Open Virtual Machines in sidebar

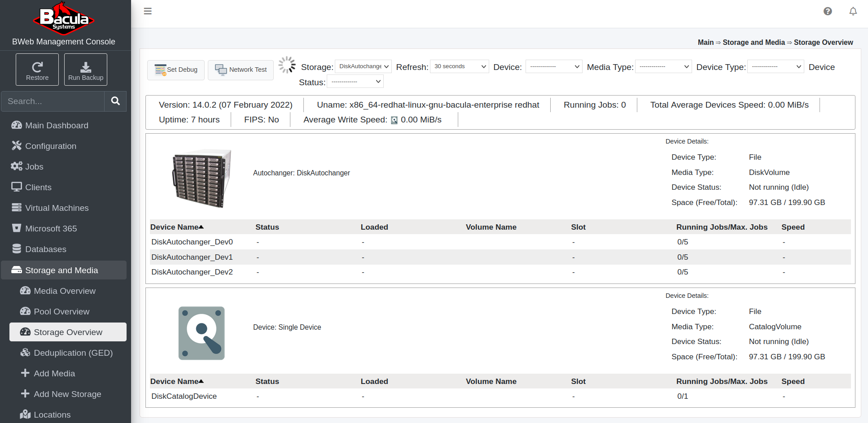(x=64, y=208)
